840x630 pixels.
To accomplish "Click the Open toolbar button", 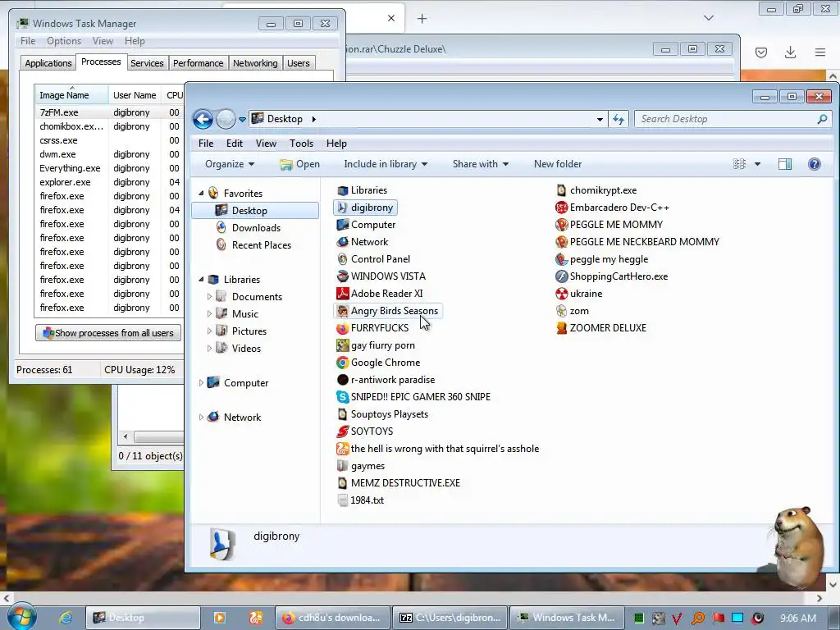I will click(x=300, y=164).
